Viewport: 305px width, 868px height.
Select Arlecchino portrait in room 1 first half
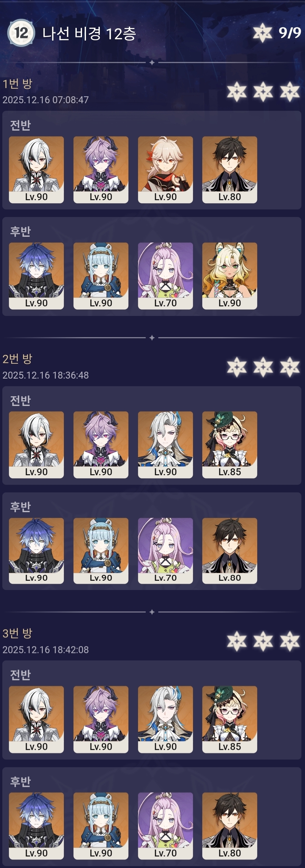click(x=36, y=170)
